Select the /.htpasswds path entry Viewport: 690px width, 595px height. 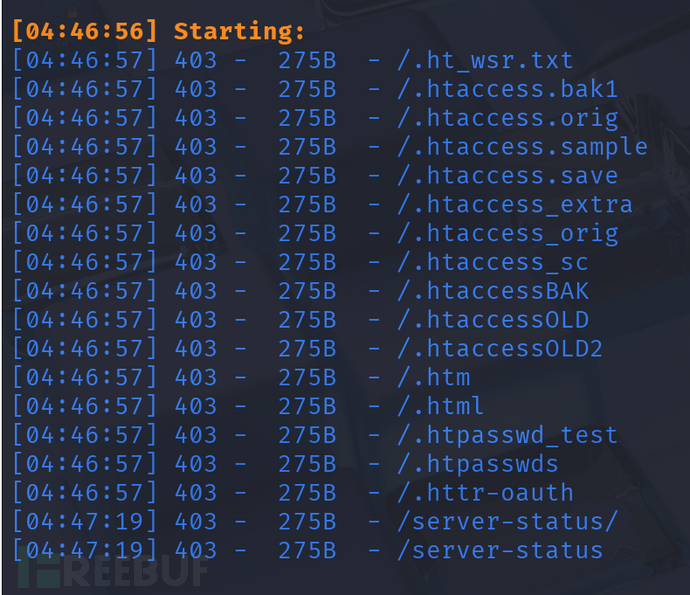(x=479, y=465)
